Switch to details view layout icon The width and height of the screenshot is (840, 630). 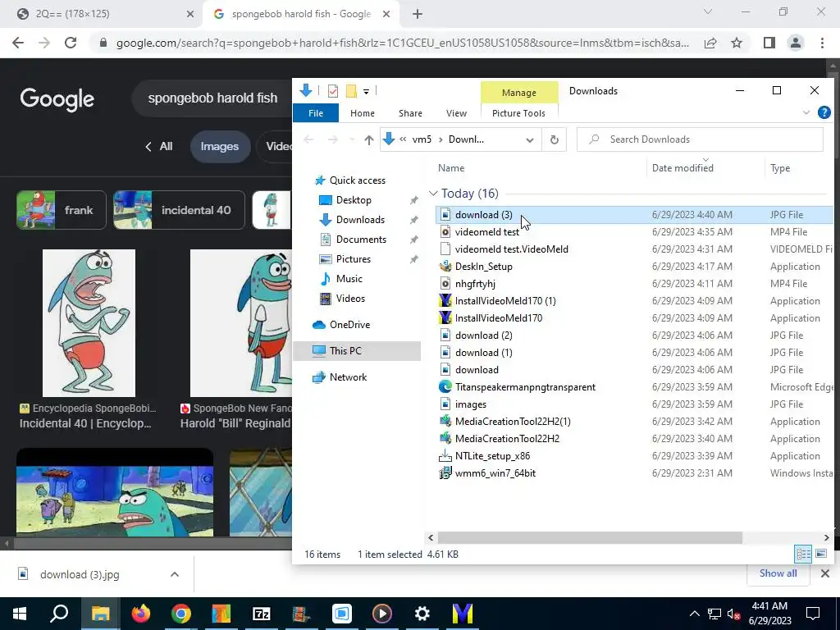[804, 554]
